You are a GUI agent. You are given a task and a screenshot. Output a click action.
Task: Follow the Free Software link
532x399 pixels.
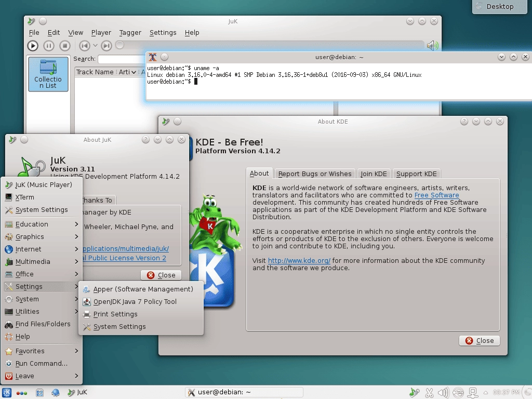436,195
